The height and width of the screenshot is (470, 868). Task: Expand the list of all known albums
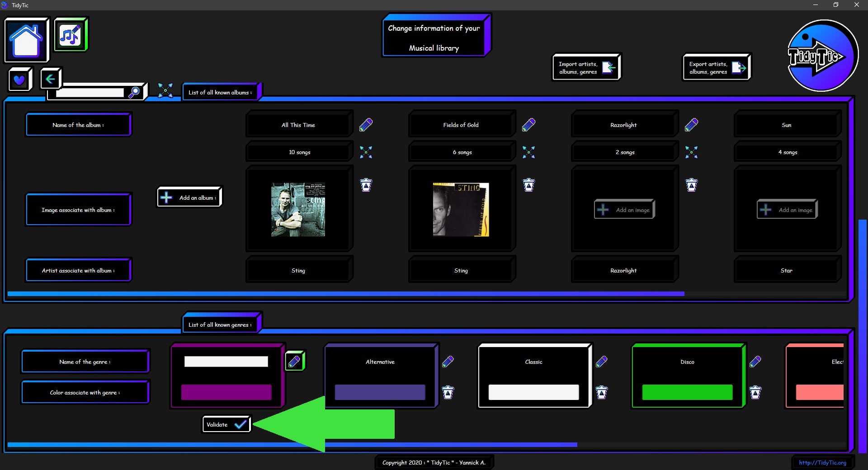pos(165,90)
